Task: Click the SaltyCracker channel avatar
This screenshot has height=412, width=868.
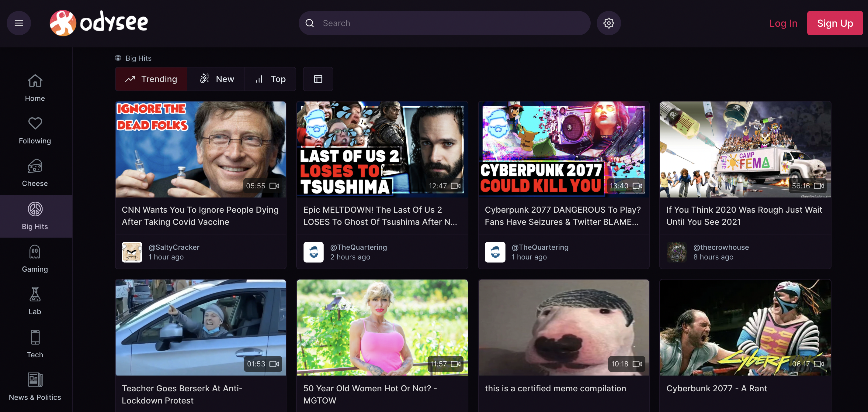Action: pos(132,252)
